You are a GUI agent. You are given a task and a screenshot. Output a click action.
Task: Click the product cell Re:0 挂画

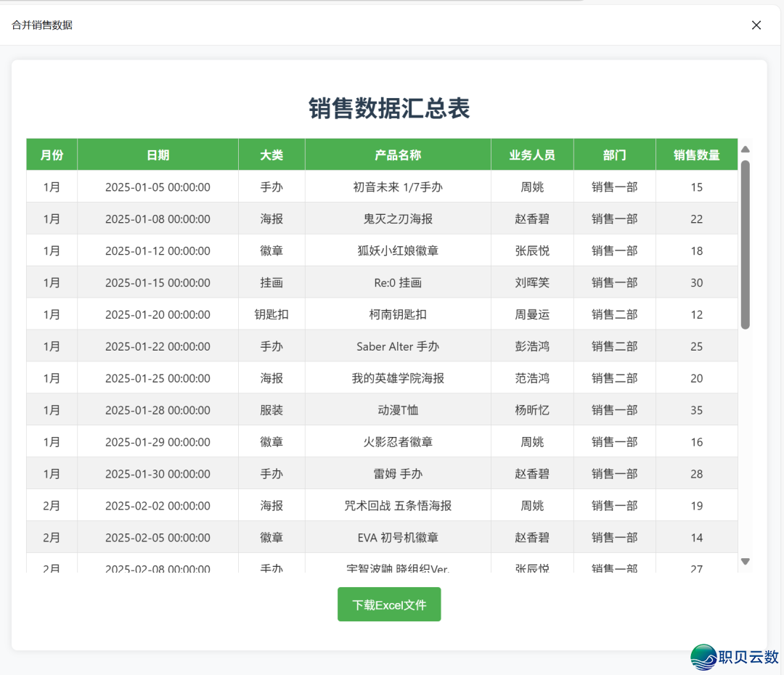398,282
